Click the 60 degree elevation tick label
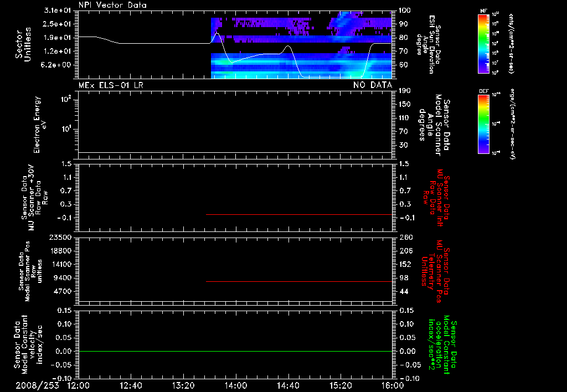The width and height of the screenshot is (567, 392). (403, 65)
